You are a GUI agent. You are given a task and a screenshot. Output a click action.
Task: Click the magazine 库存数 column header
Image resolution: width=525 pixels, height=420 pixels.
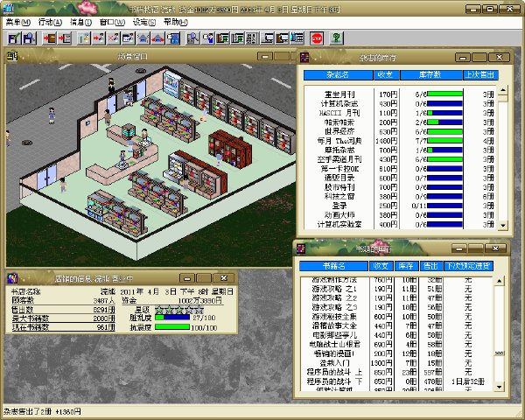431,75
